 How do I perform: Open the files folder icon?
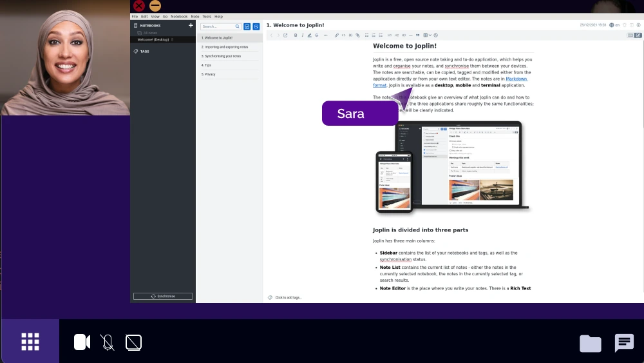[x=591, y=343]
